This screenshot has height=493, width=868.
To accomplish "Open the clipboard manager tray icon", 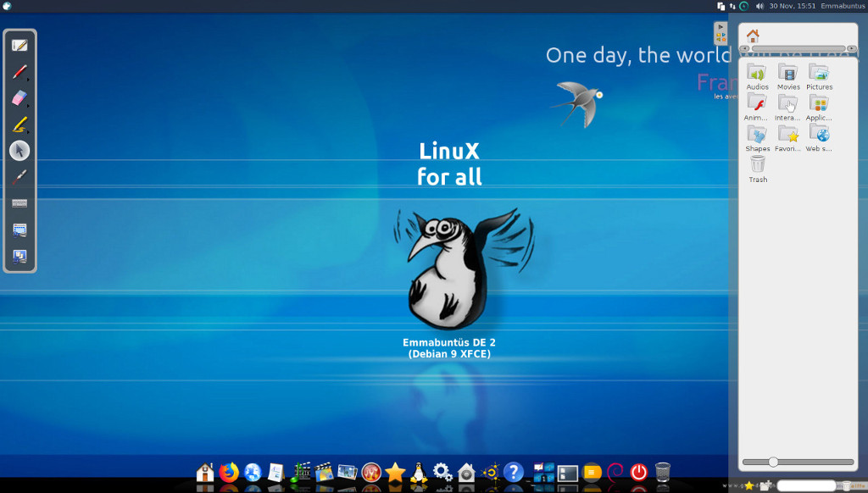I will (x=721, y=6).
